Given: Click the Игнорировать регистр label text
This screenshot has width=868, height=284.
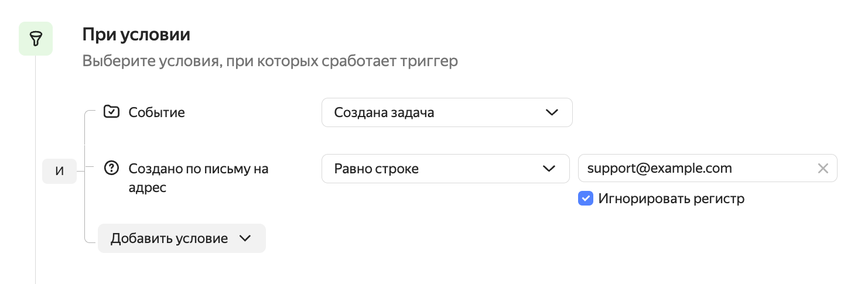Looking at the screenshot, I should 671,199.
